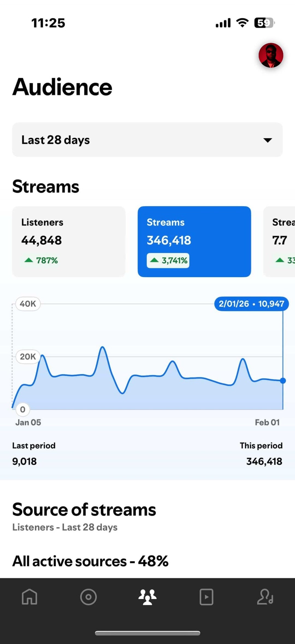The width and height of the screenshot is (295, 644).
Task: Open the artist Profile tab icon
Action: [265, 597]
